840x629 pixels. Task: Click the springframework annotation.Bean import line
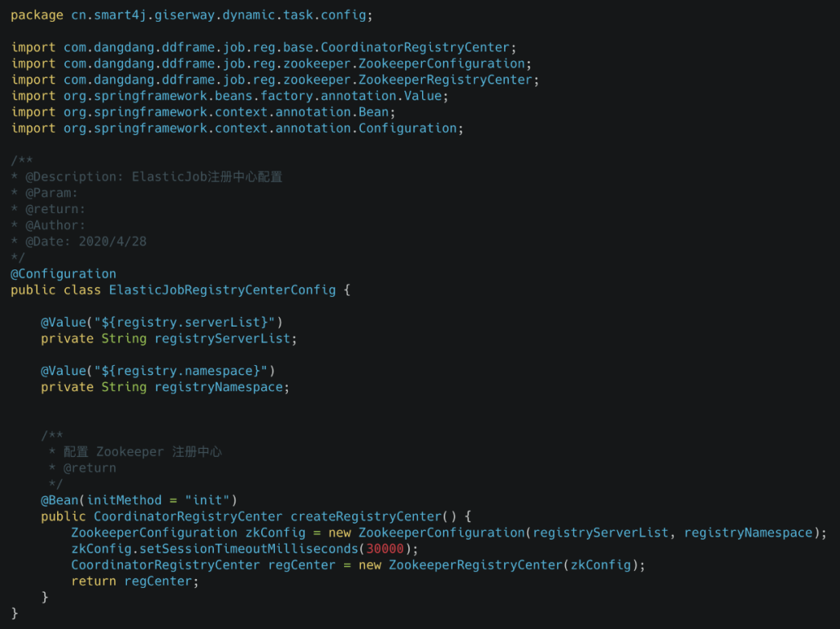(x=203, y=112)
